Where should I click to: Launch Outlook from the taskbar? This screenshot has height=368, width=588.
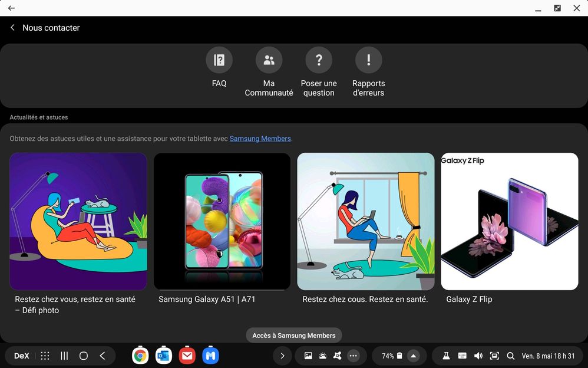tap(164, 355)
